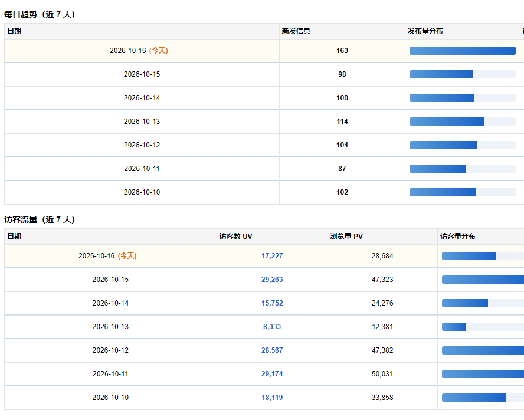Select the new-posts count 98
This screenshot has height=420, width=524.
342,74
